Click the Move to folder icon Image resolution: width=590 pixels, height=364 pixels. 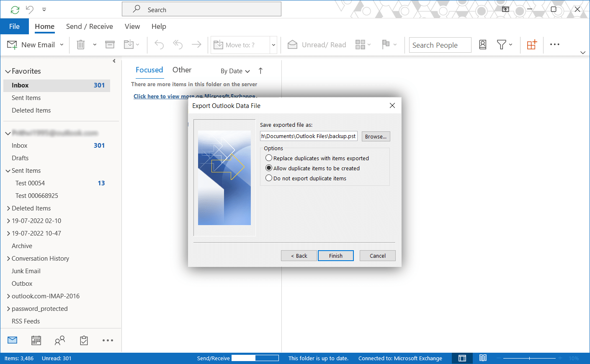129,44
